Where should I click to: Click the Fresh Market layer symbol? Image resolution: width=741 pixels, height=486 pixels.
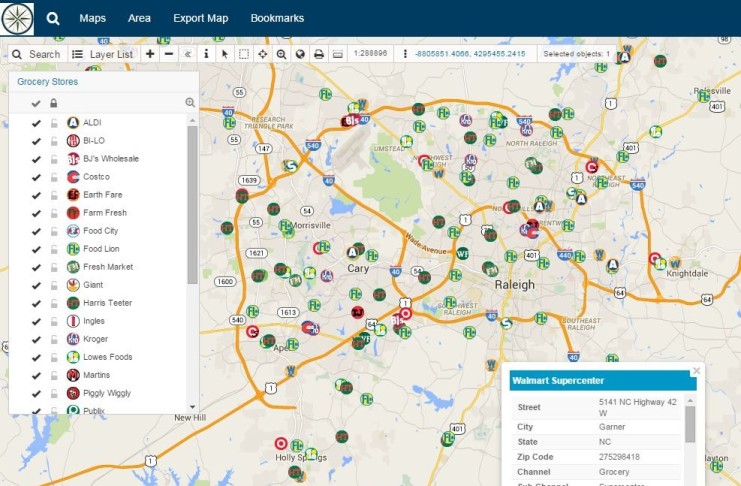[73, 267]
